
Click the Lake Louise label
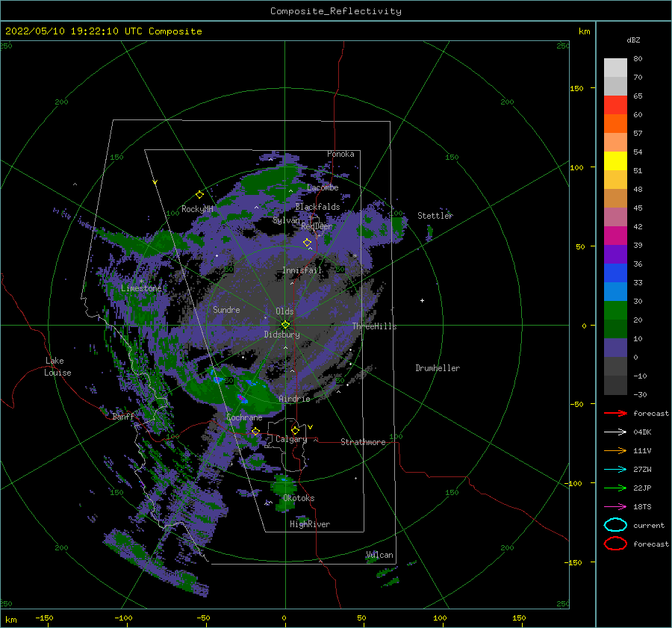(57, 367)
